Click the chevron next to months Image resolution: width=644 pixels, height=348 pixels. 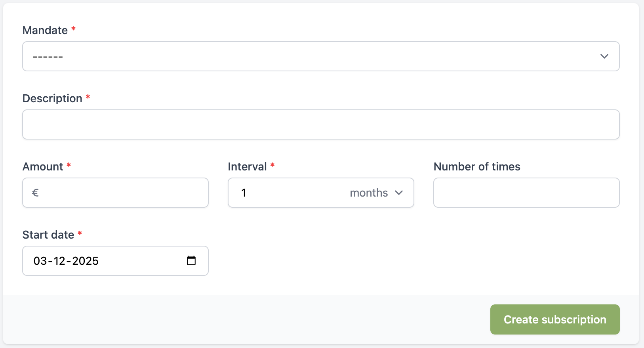[399, 193]
